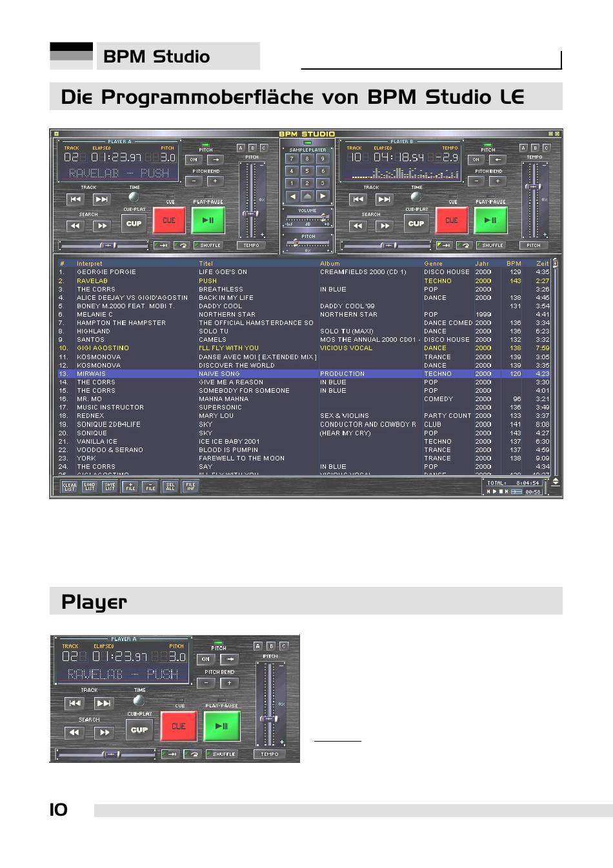Click green Play-Pause button in main window's Player A
Screen dimensions: 613x868
click(x=208, y=221)
